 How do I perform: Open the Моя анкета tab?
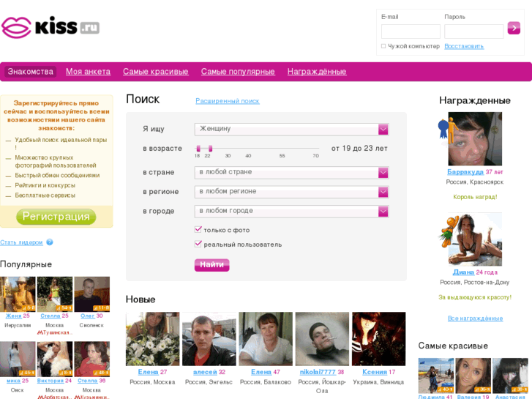[89, 72]
